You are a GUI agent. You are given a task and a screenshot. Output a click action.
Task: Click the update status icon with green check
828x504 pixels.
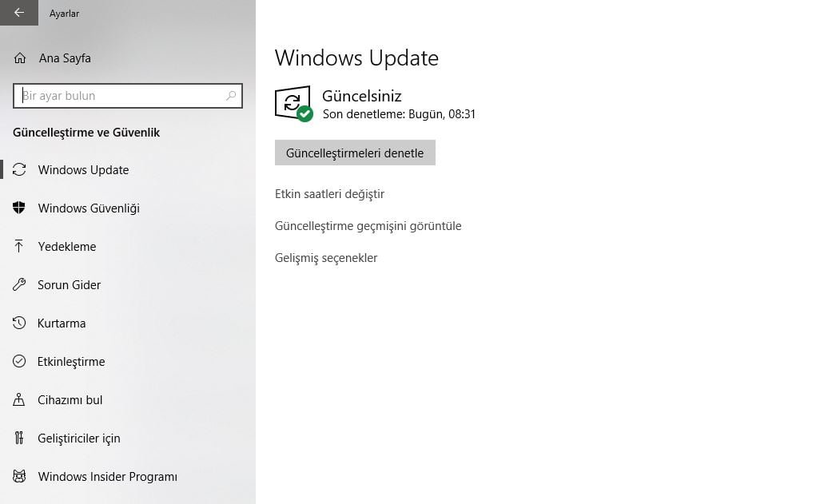[x=293, y=104]
